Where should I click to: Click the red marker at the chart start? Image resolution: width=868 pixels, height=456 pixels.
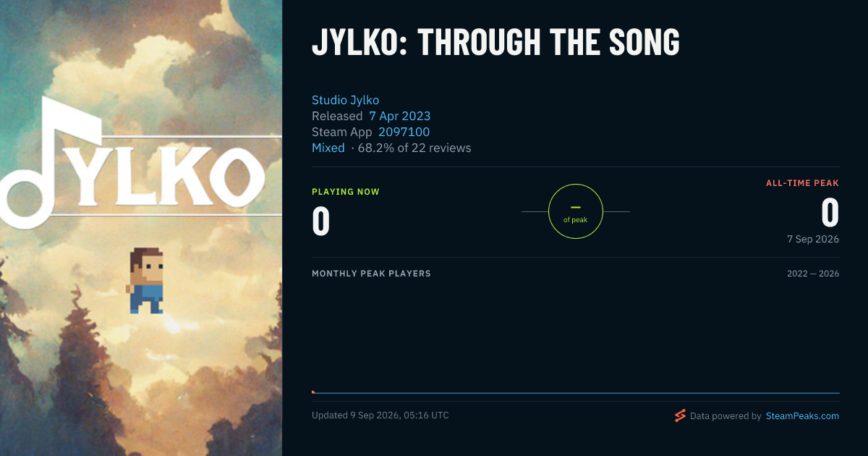(x=313, y=392)
